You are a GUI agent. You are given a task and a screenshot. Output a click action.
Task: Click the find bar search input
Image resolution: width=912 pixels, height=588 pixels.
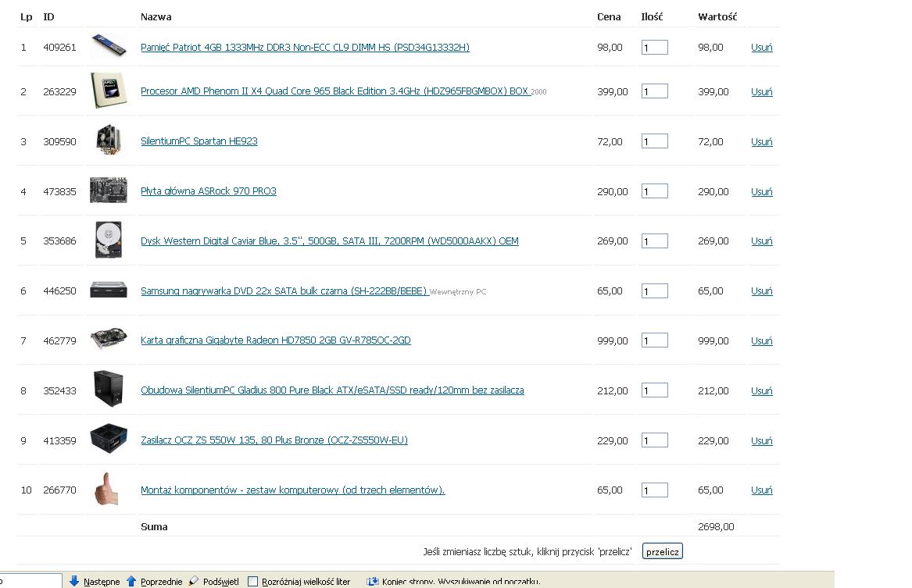click(30, 581)
